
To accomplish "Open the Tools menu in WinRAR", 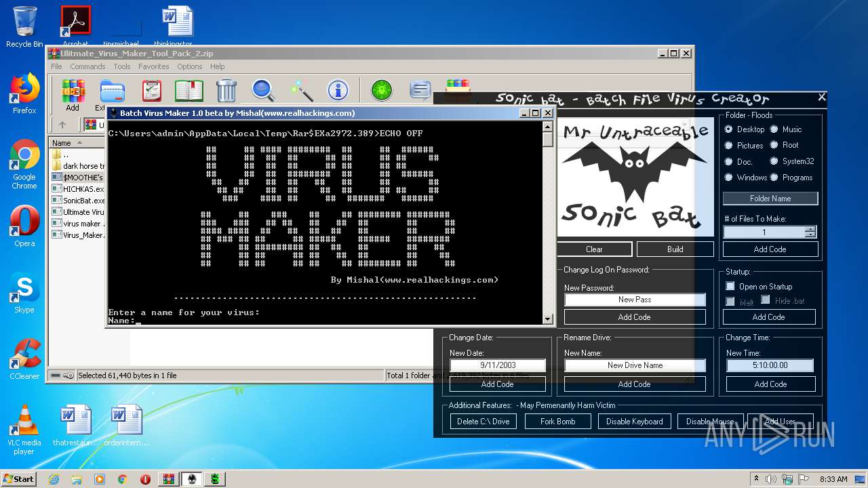I will (122, 66).
